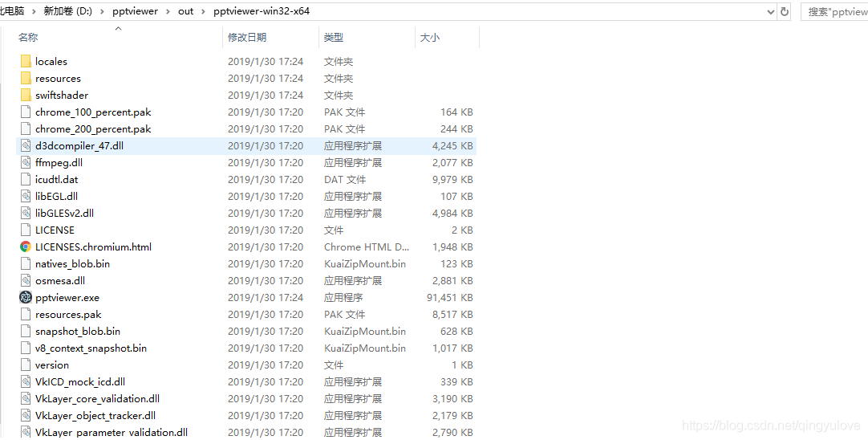
Task: Select file name VkLayer_parameter_validation.dll
Action: [x=112, y=432]
